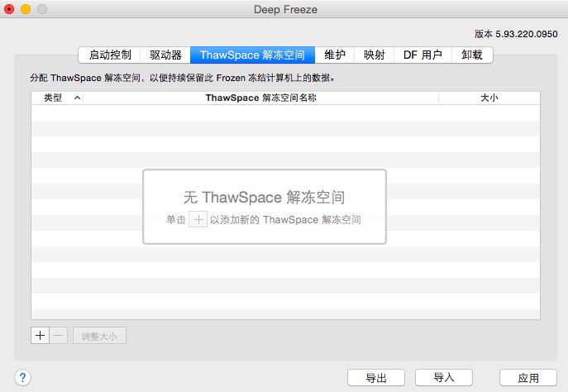568x392 pixels.
Task: Minimize the Deep Freeze window
Action: (26, 9)
